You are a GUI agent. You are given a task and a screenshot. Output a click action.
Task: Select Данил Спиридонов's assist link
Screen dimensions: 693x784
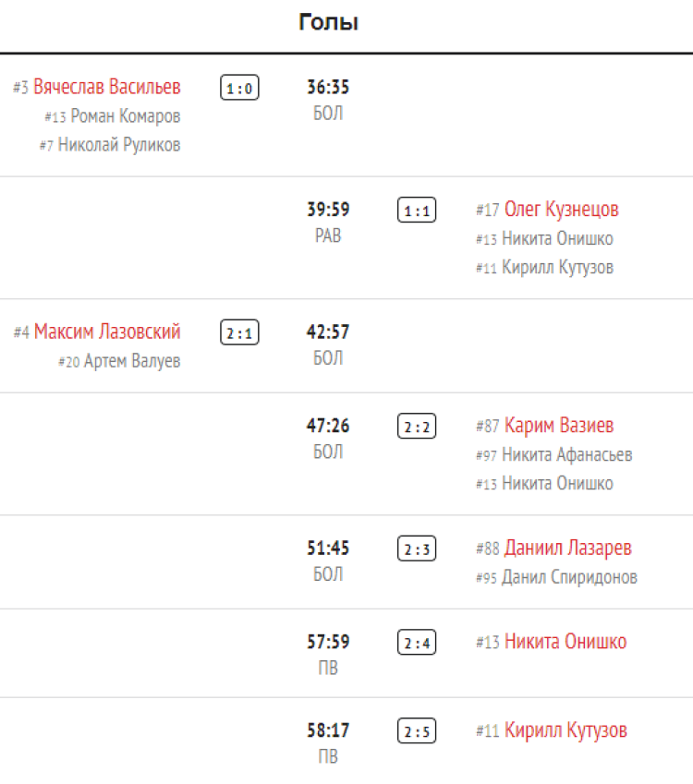[569, 577]
